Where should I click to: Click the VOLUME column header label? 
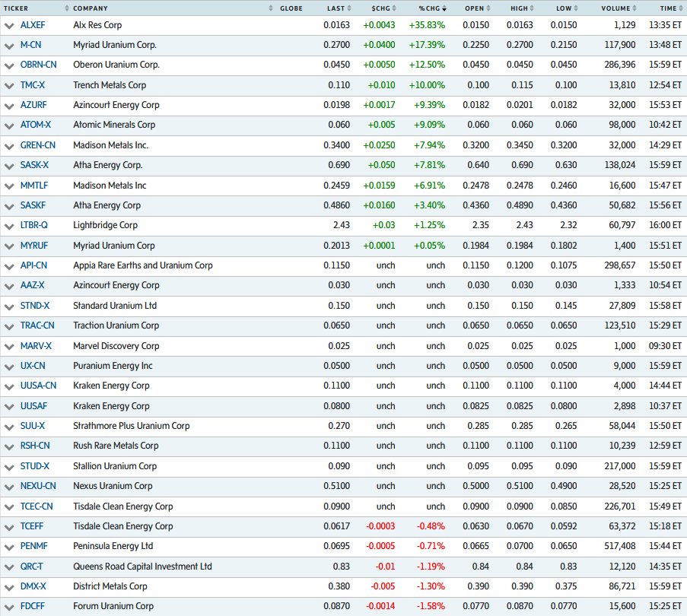tap(615, 8)
